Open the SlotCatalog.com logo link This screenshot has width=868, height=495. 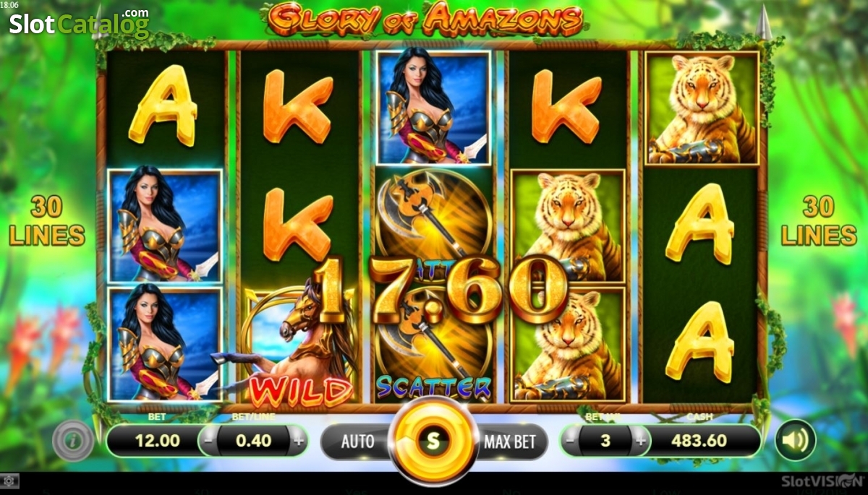[79, 24]
